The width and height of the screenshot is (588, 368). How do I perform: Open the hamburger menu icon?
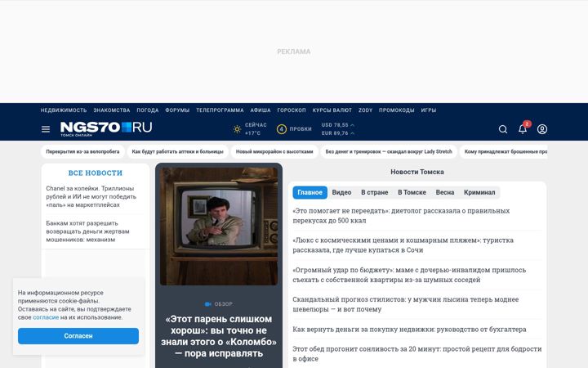46,129
